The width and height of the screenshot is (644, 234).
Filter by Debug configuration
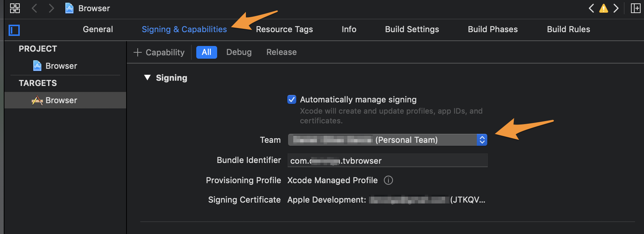click(x=239, y=52)
